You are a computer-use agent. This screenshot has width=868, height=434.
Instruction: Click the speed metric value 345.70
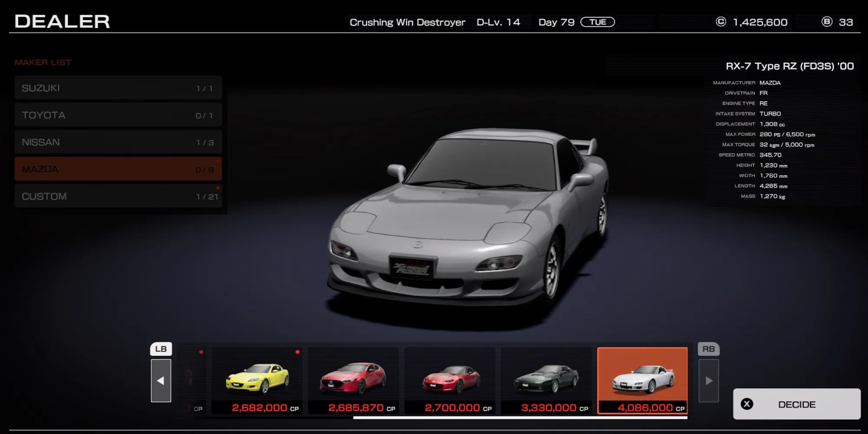tap(770, 155)
